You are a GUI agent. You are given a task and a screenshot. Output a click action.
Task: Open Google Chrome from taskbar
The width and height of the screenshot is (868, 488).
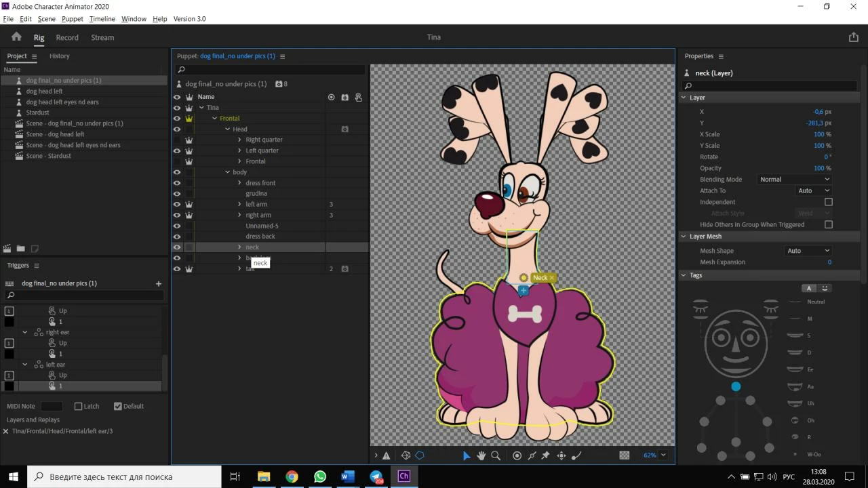click(x=292, y=476)
